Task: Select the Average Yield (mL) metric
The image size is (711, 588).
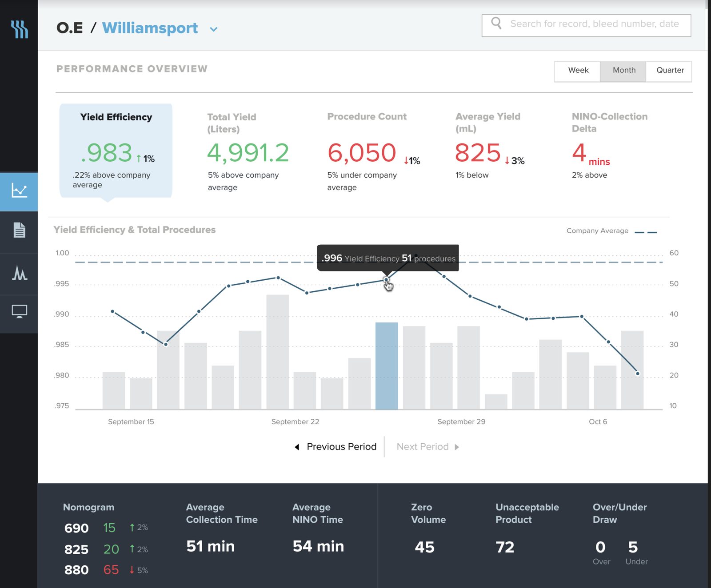Action: pyautogui.click(x=490, y=147)
